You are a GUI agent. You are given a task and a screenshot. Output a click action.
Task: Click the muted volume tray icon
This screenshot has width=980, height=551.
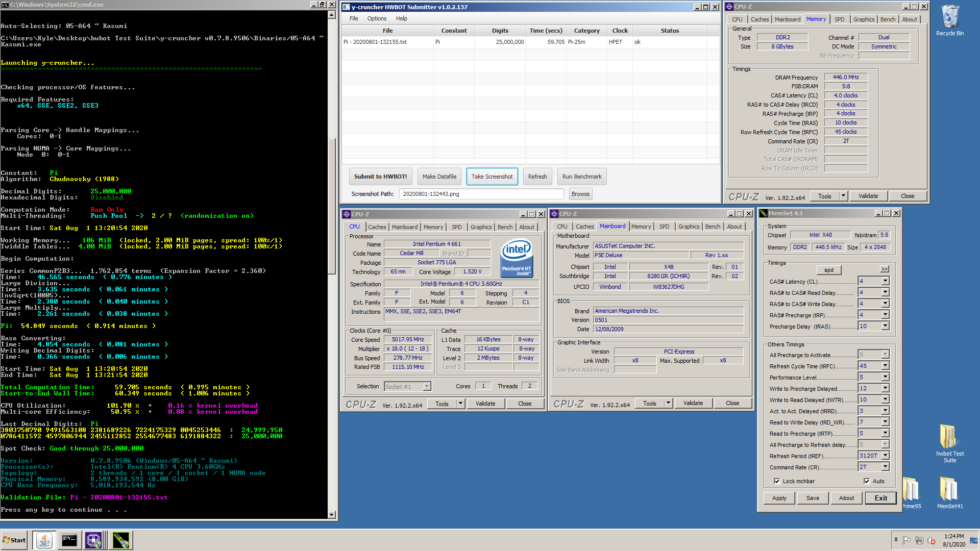click(x=932, y=540)
